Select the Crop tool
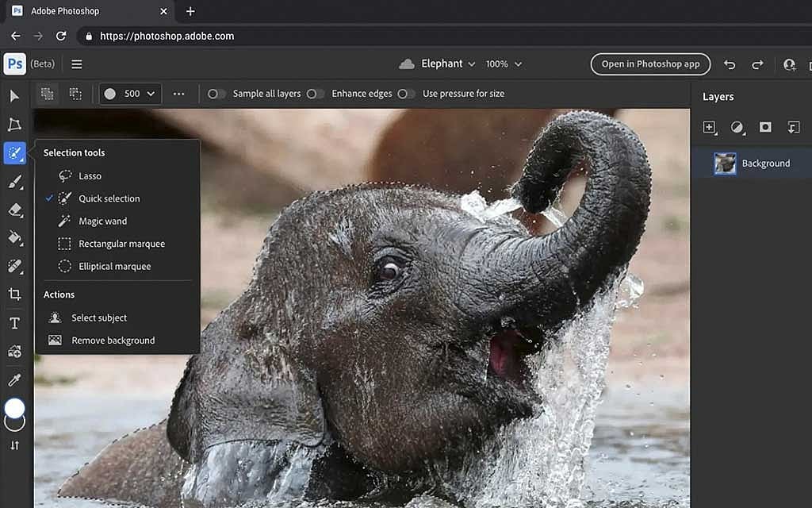The width and height of the screenshot is (812, 508). pyautogui.click(x=14, y=294)
